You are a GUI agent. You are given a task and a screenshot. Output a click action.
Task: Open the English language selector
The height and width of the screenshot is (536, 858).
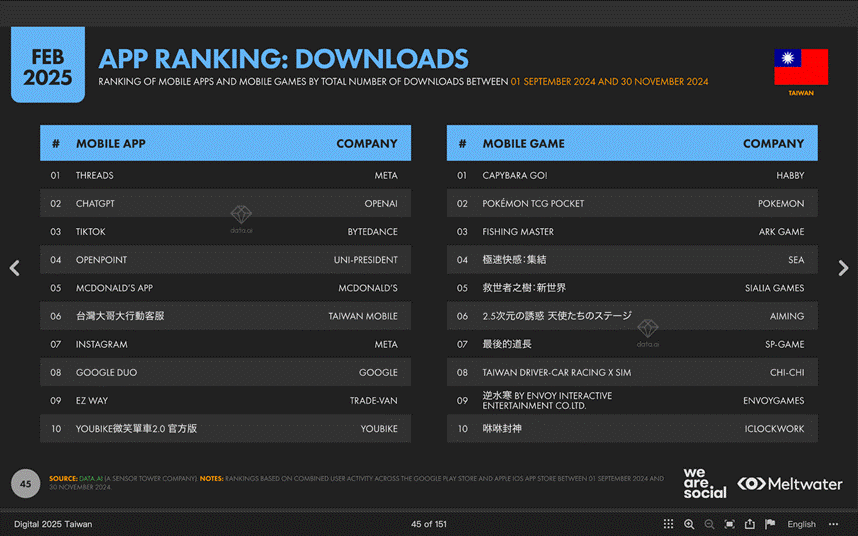tap(801, 524)
